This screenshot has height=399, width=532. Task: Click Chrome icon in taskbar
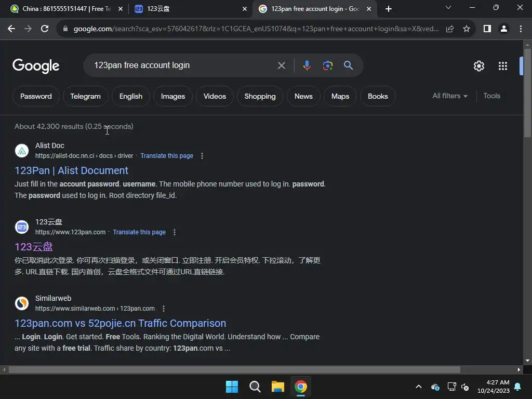(301, 387)
